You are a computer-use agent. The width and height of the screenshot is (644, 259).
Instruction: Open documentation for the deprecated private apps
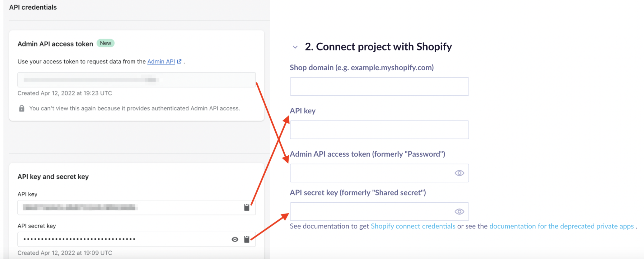[x=562, y=226]
